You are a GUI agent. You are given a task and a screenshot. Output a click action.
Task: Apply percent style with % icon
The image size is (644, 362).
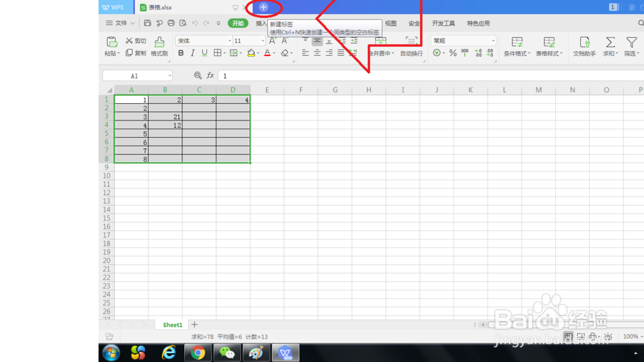coord(453,53)
